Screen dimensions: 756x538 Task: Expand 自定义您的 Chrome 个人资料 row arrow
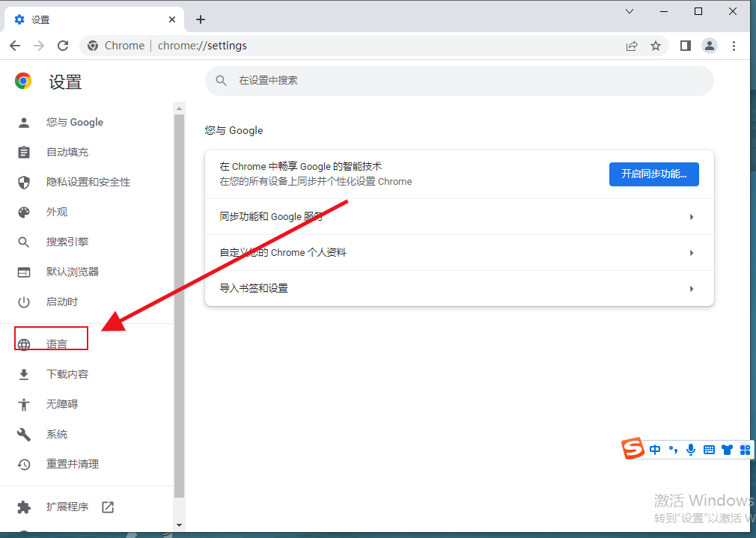692,253
